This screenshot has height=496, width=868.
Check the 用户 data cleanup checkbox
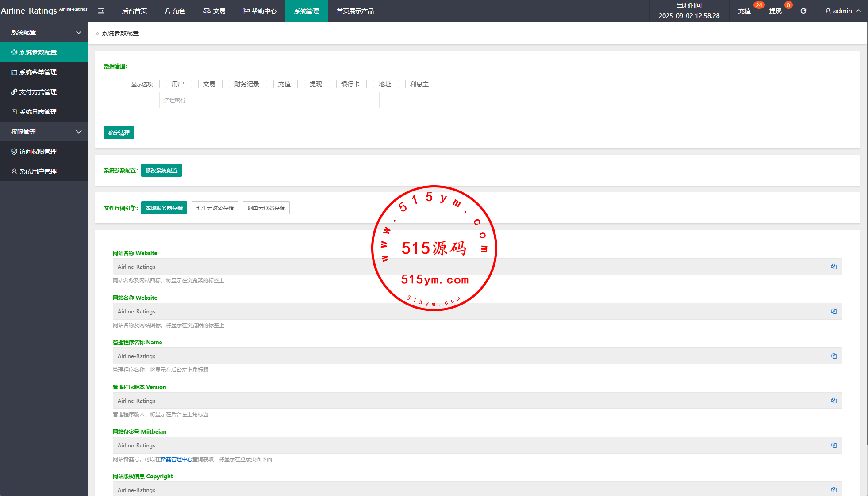click(163, 84)
